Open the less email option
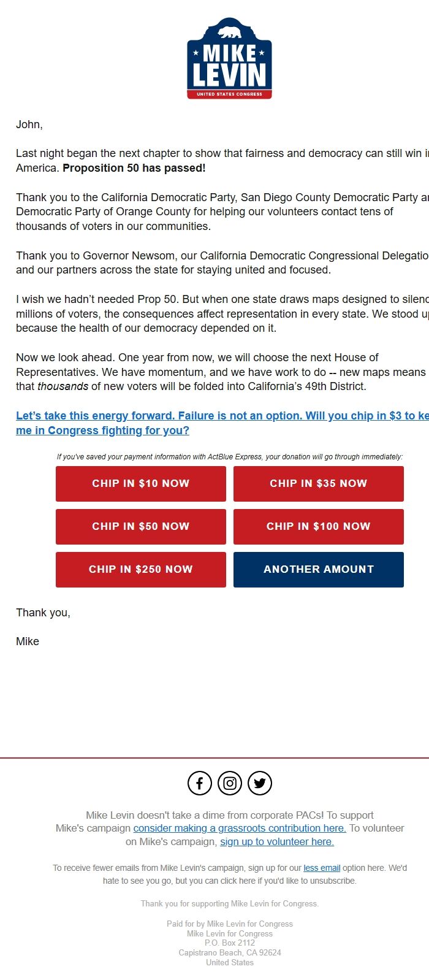Image resolution: width=429 pixels, height=980 pixels. (321, 867)
